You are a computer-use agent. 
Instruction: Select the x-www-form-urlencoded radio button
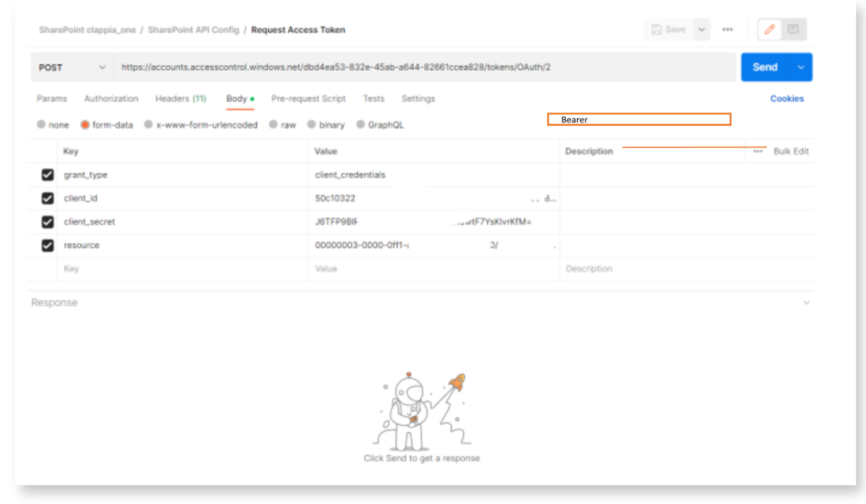click(148, 125)
